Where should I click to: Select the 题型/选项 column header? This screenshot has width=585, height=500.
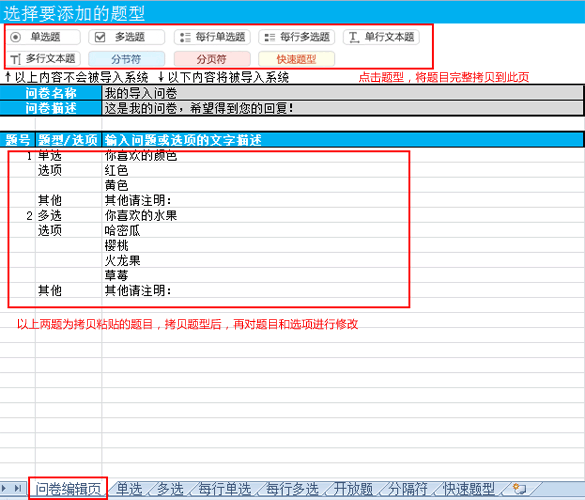click(68, 140)
